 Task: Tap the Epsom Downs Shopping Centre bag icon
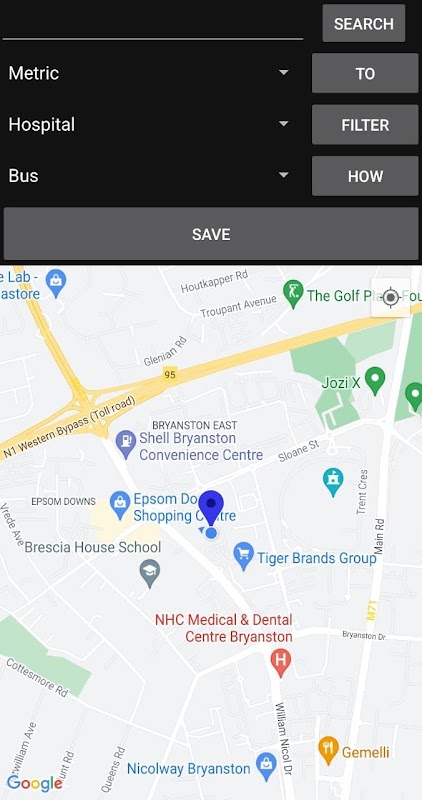click(120, 505)
